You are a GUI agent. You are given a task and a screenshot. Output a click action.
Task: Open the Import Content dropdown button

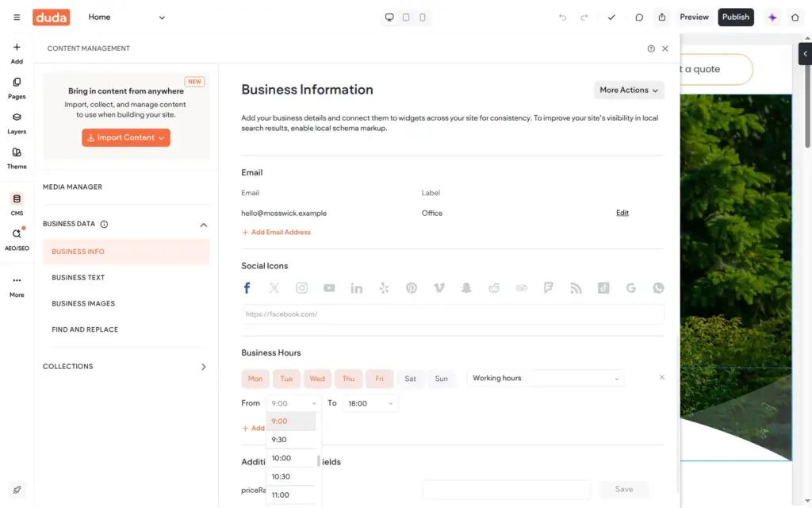tap(126, 138)
